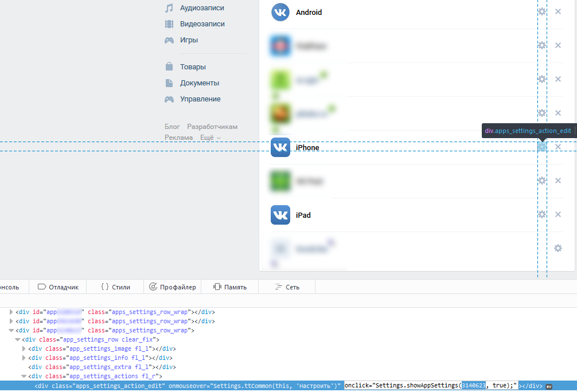Click the Видеозаписи film icon
577x392 pixels.
point(169,24)
